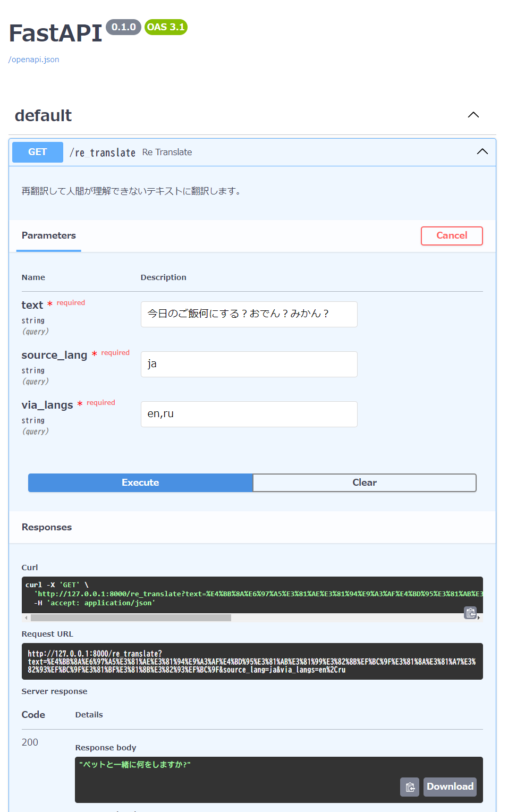The width and height of the screenshot is (508, 812).
Task: Collapse the /re_translate operation chevron
Action: pos(482,151)
